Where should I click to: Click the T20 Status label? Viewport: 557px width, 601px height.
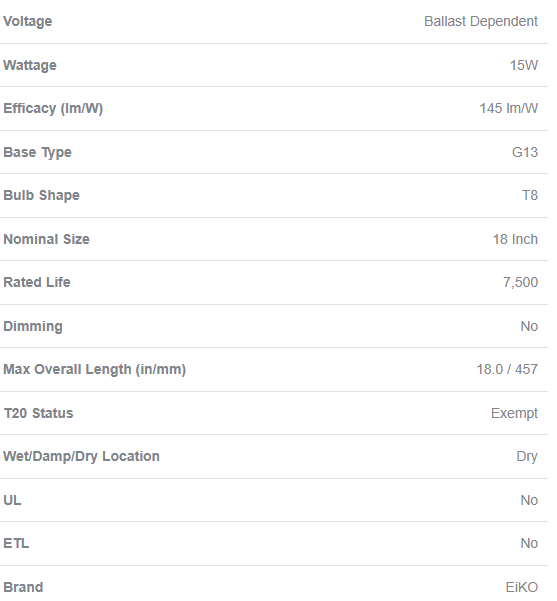tap(38, 414)
